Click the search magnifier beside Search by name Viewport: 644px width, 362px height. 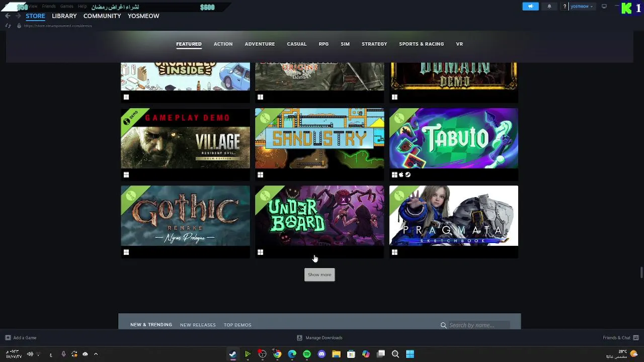[443, 325]
